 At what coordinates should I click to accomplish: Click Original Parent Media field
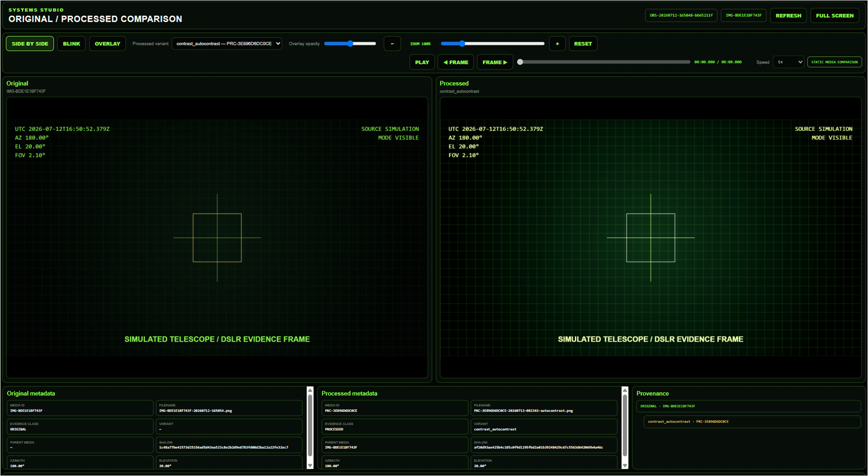(80, 445)
